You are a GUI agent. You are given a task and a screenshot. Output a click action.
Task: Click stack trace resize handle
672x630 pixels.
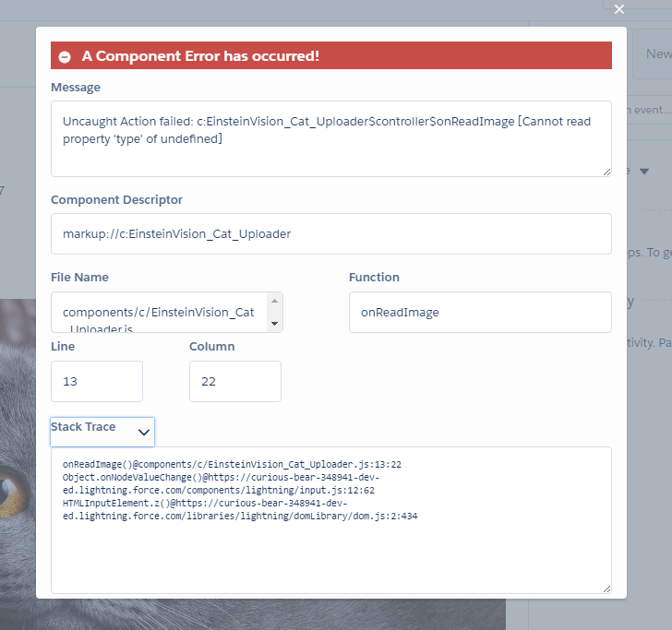tap(606, 588)
